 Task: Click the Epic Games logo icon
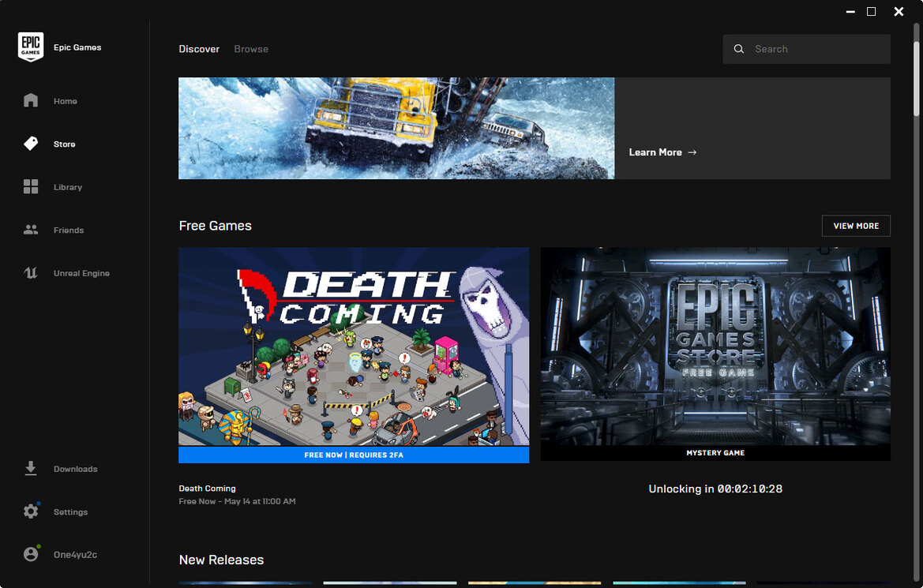31,47
